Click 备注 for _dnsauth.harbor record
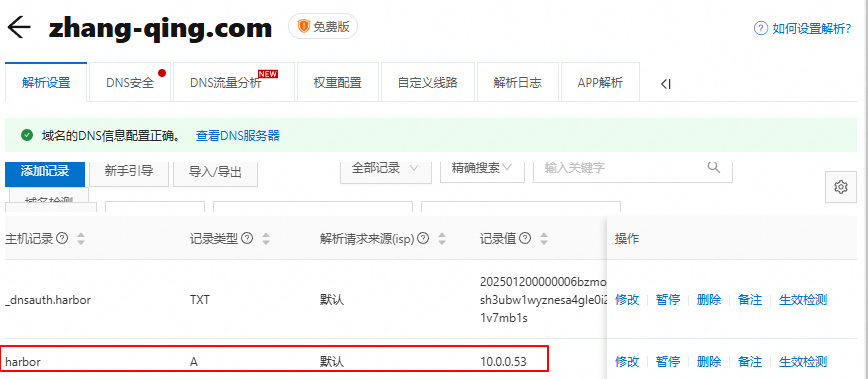 pos(750,299)
